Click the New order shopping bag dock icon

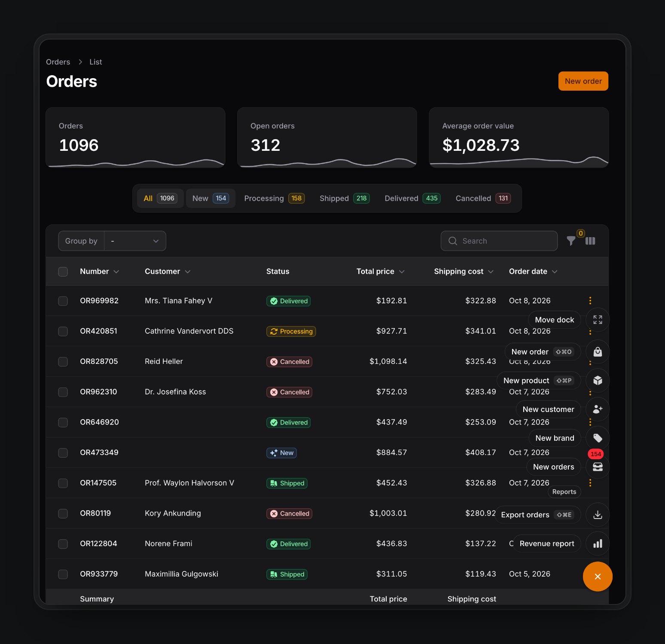tap(598, 352)
